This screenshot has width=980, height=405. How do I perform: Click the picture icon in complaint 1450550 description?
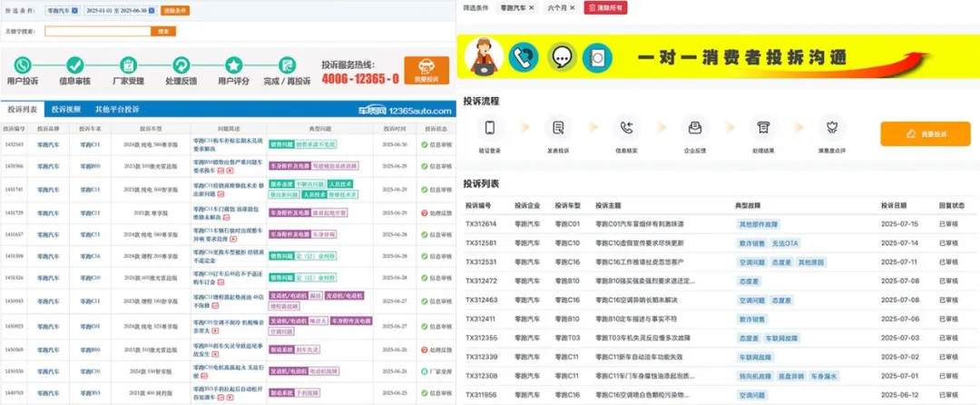pos(203,376)
